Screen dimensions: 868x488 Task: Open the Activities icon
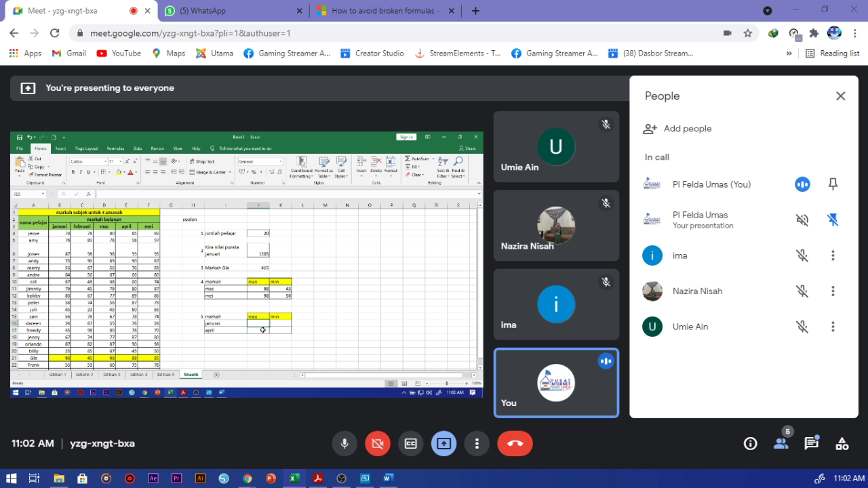(842, 443)
